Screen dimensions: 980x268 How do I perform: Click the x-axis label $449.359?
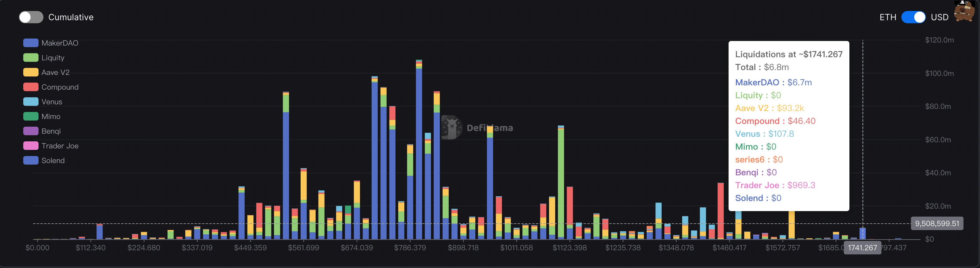pyautogui.click(x=250, y=248)
